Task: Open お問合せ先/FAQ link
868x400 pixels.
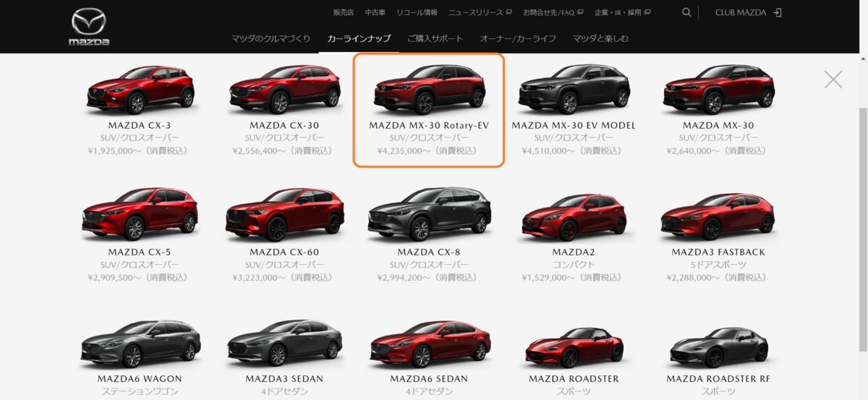Action: click(553, 13)
